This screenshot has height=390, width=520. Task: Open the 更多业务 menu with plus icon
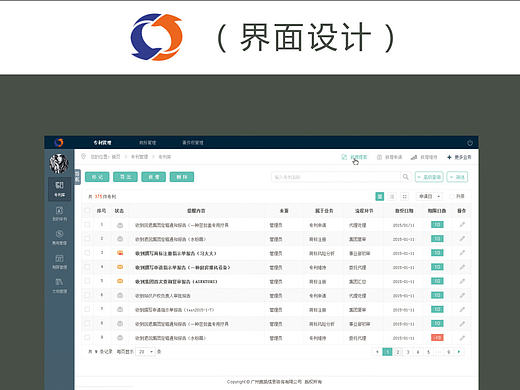(x=459, y=157)
